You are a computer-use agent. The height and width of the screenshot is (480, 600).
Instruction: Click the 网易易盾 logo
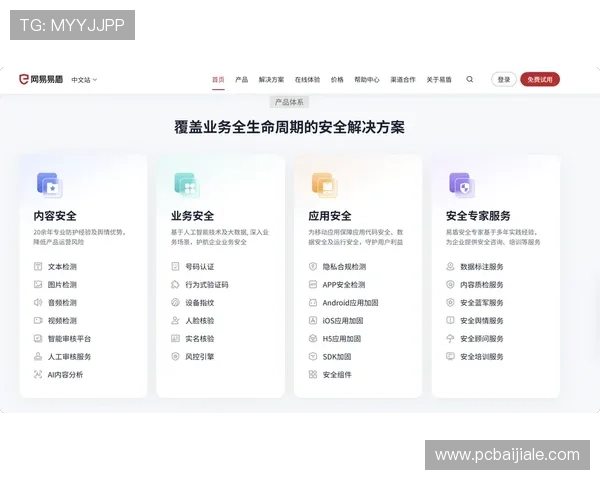[41, 79]
